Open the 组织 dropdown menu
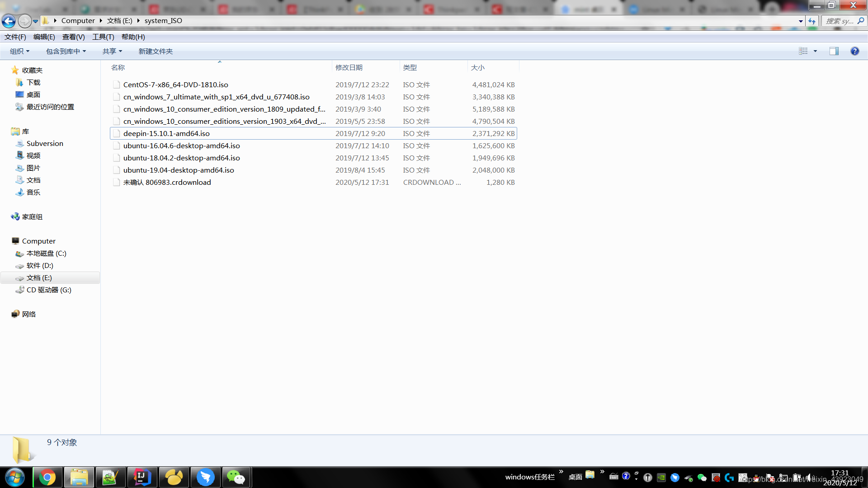 [19, 51]
